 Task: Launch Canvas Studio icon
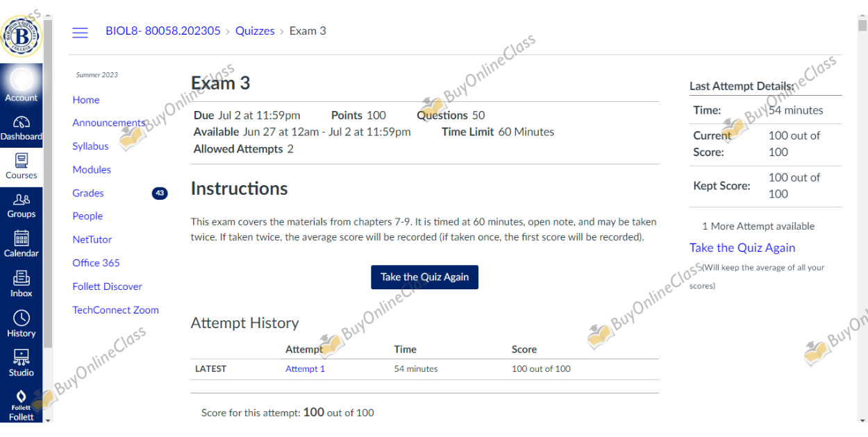click(x=21, y=359)
